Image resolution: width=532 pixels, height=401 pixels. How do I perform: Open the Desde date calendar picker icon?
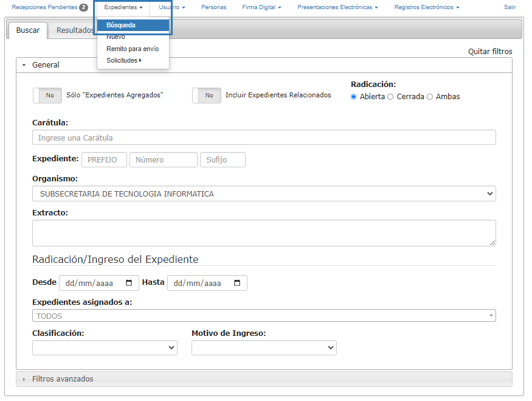point(129,283)
